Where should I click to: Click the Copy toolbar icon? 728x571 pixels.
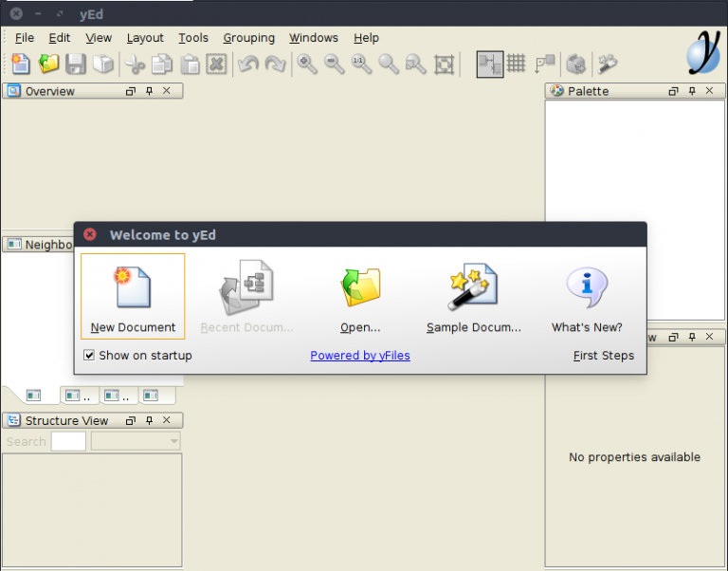162,64
